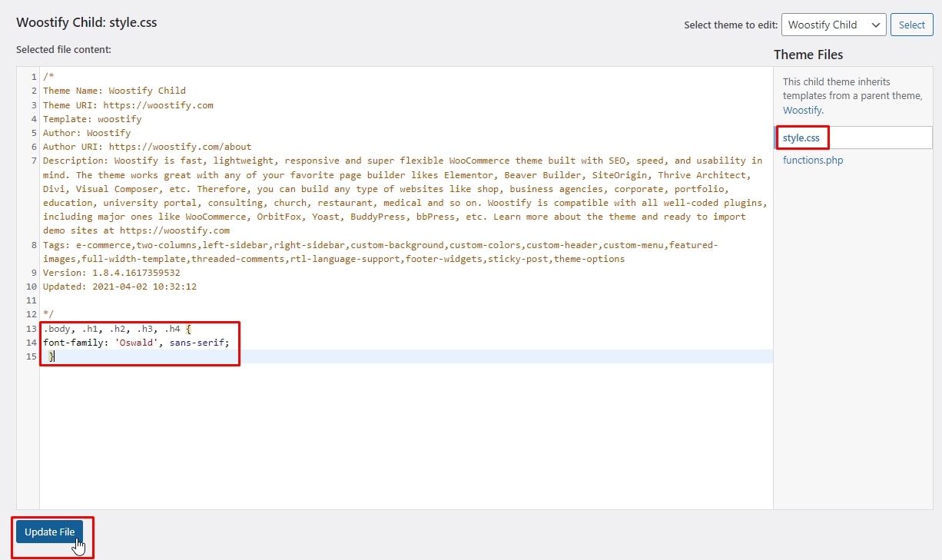This screenshot has width=942, height=560.
Task: Click line number 13 in the gutter
Action: pos(32,329)
